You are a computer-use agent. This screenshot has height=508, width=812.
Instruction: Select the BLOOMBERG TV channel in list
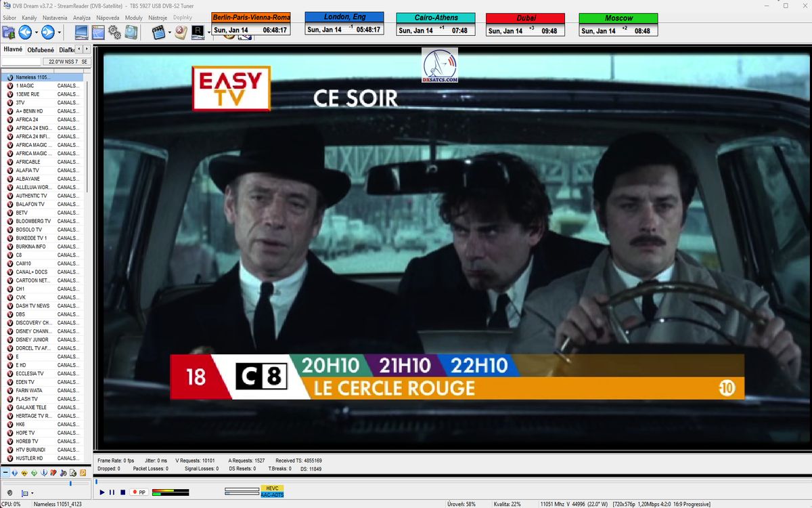32,221
